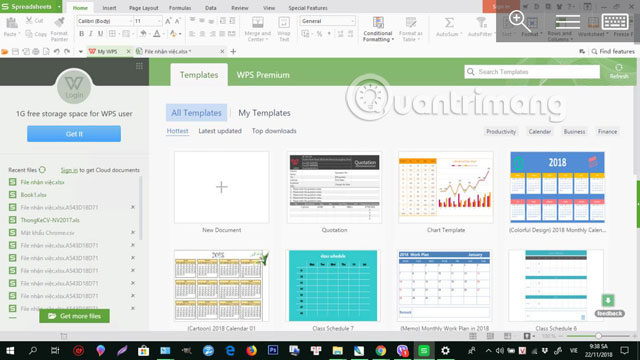Select the Format Painter brush
Image resolution: width=640 pixels, height=360 pixels.
point(60,23)
